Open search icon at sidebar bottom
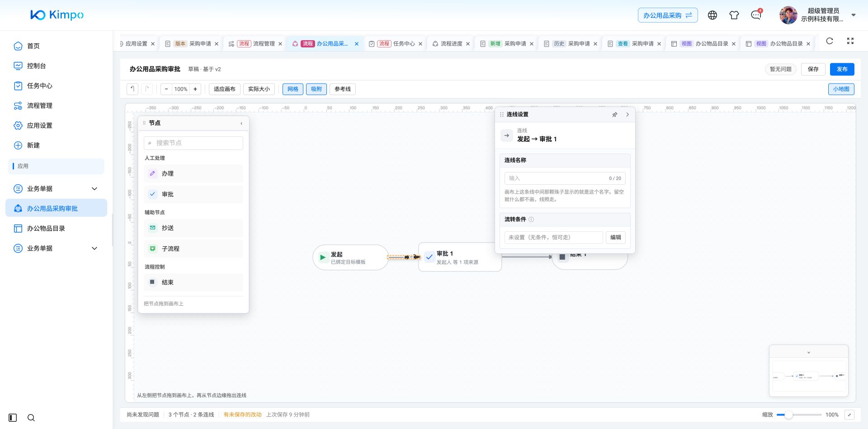The height and width of the screenshot is (429, 868). [31, 418]
